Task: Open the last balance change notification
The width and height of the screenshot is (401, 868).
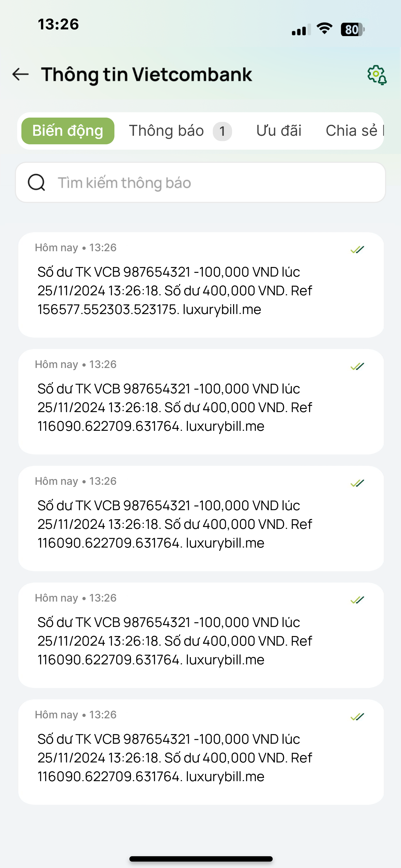Action: point(201,752)
